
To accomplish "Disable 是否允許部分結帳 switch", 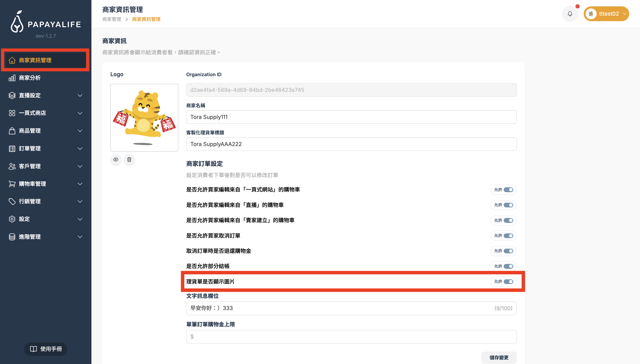I will click(508, 266).
